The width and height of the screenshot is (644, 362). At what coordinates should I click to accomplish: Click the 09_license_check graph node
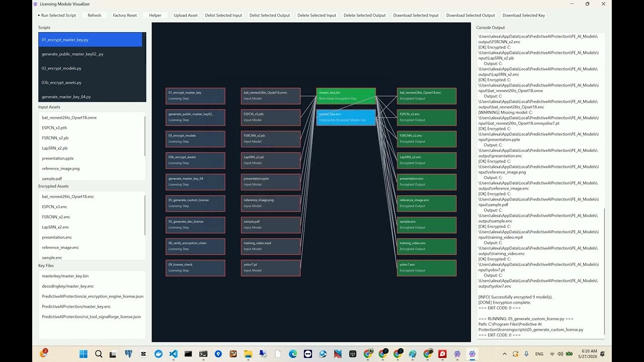click(195, 267)
